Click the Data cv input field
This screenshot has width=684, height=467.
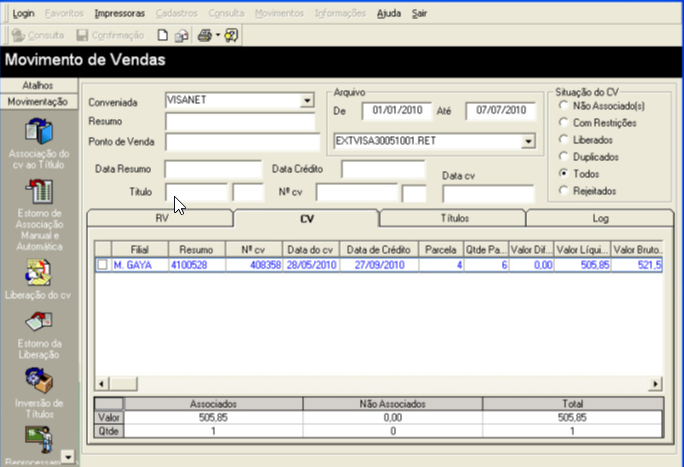[488, 194]
